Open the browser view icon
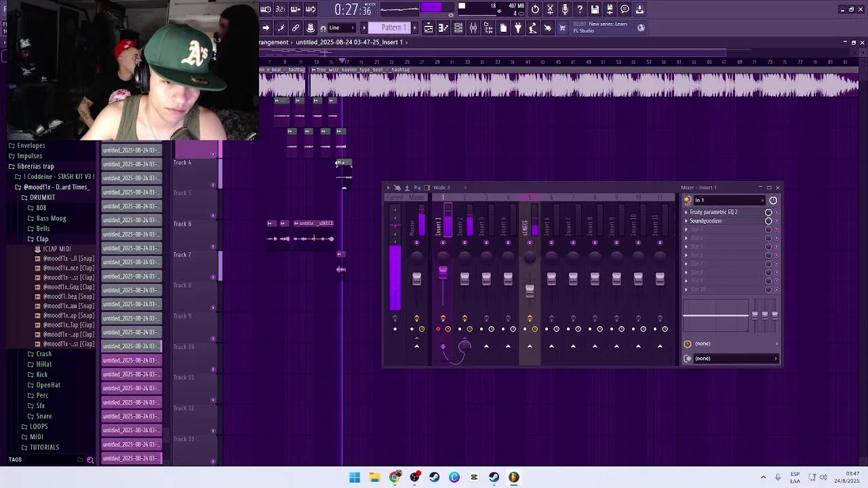 tap(488, 28)
